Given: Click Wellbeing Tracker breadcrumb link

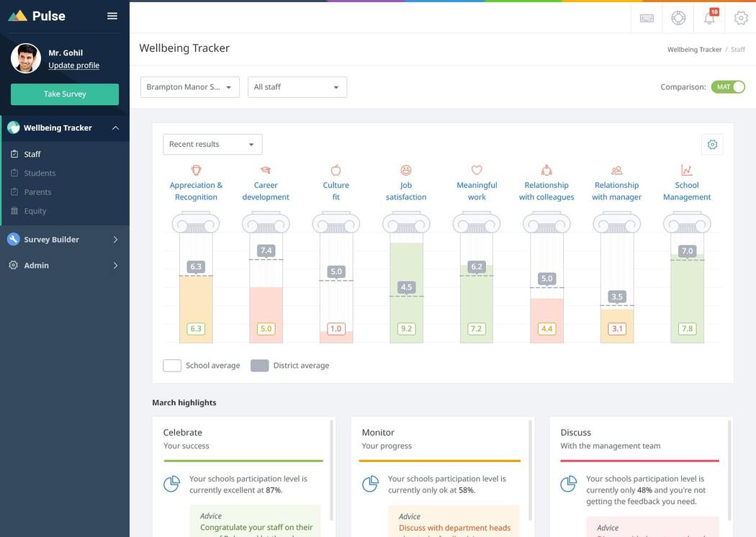Looking at the screenshot, I should (x=694, y=49).
